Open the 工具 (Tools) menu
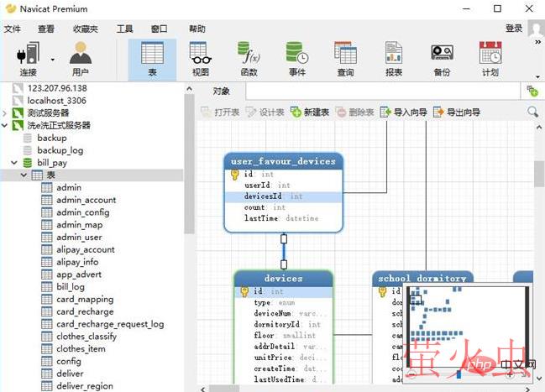 click(124, 28)
